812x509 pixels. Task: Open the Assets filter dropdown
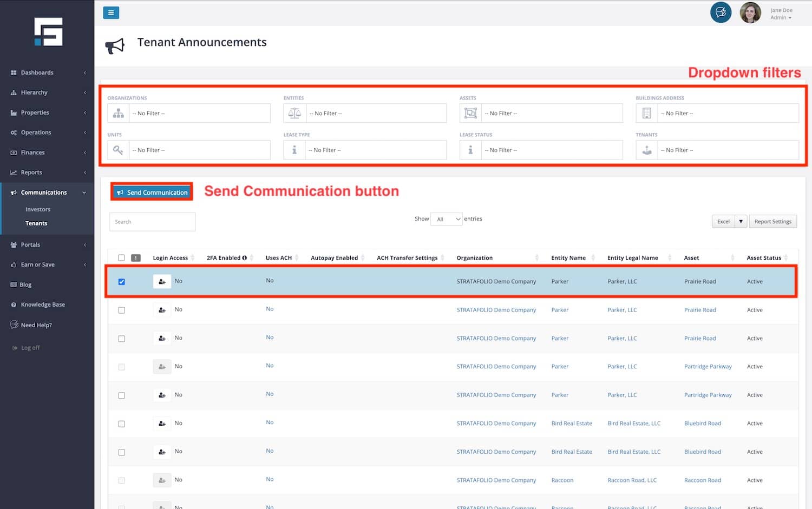point(552,114)
